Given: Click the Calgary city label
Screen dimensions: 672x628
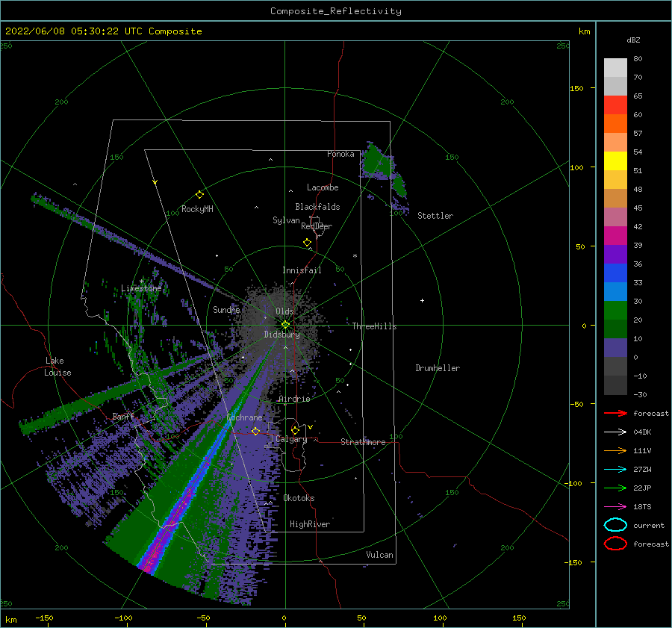Looking at the screenshot, I should pos(291,439).
